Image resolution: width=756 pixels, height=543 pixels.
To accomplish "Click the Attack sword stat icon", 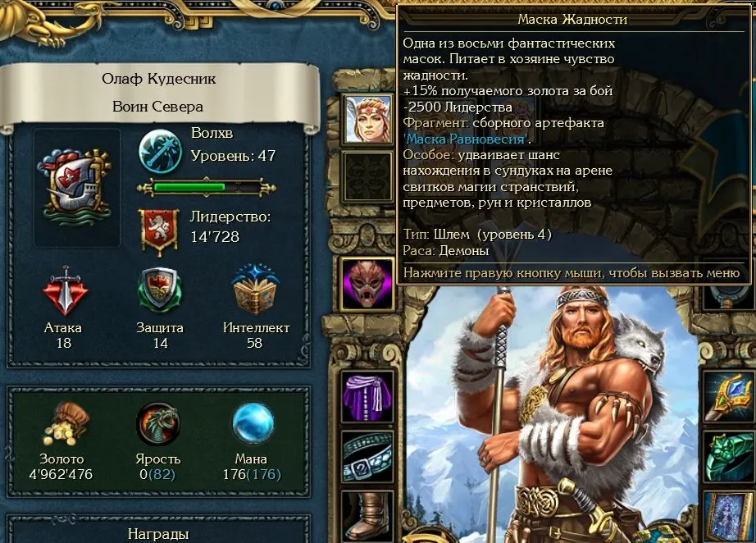I will click(x=65, y=291).
